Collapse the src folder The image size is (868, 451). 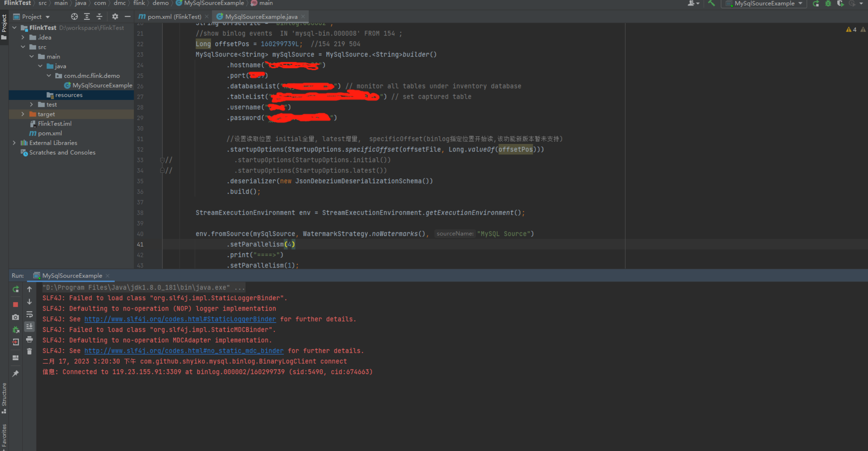(x=23, y=47)
